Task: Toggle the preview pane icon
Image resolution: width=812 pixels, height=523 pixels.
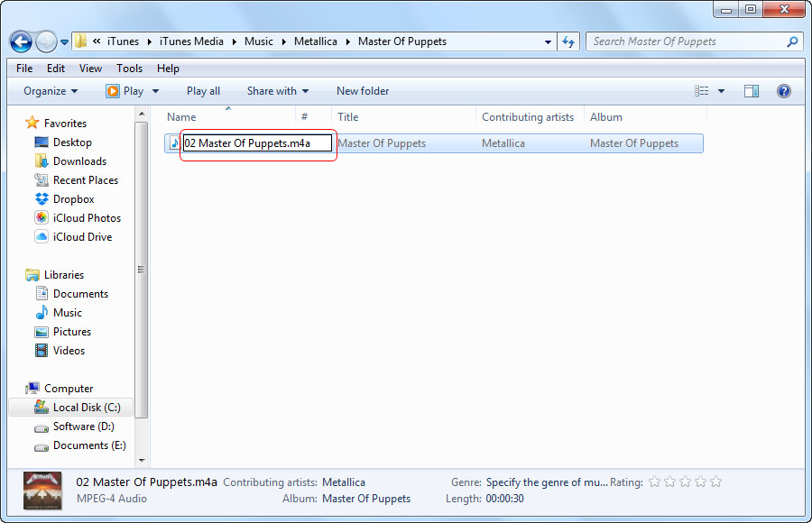Action: click(x=752, y=91)
